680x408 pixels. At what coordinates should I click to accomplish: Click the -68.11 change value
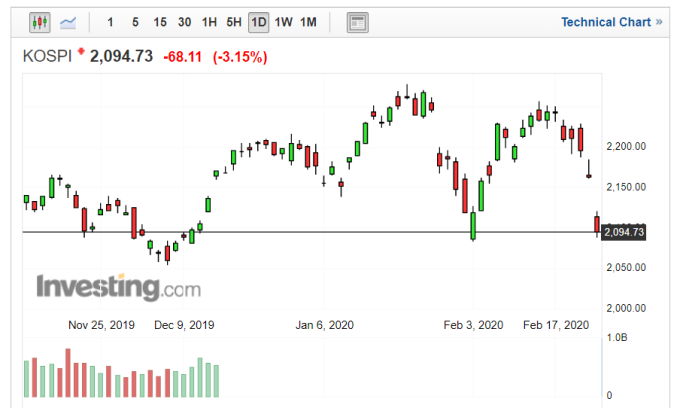183,57
